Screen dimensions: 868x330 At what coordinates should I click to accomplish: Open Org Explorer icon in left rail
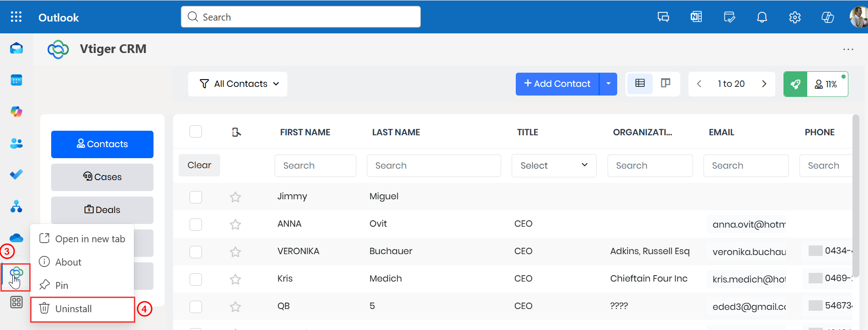click(16, 207)
